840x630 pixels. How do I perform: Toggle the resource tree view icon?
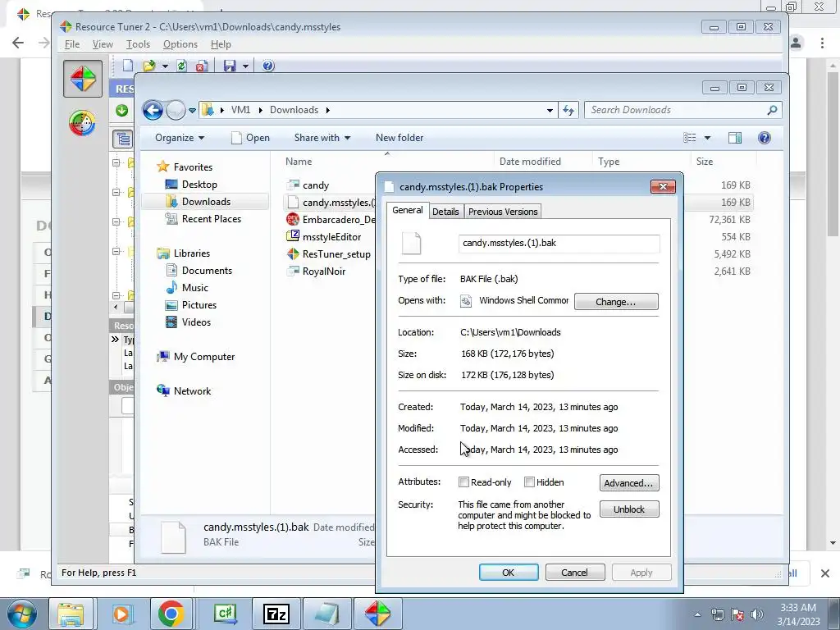[x=123, y=139]
